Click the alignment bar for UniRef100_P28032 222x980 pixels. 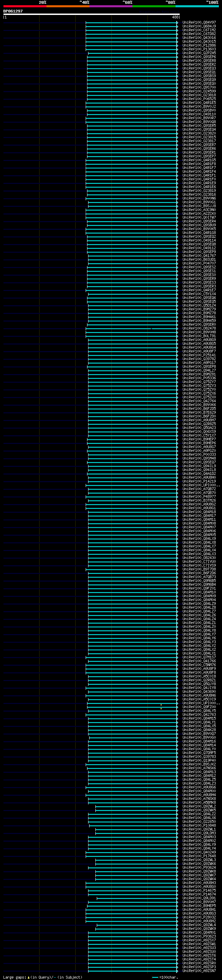pos(132,917)
